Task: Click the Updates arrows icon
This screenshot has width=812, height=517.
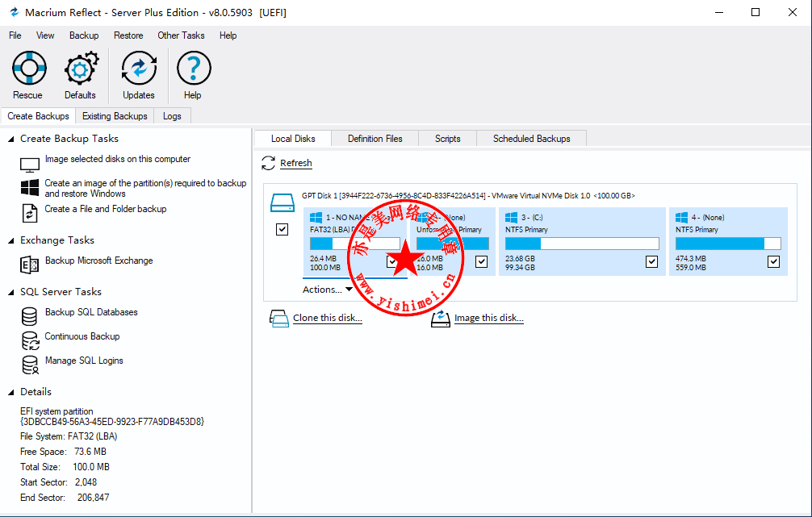Action: [139, 68]
